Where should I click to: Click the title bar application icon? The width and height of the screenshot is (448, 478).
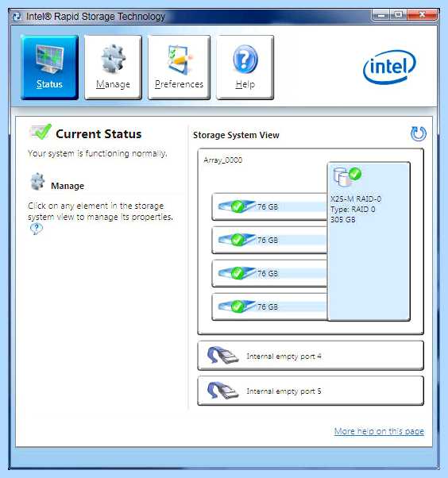click(17, 16)
